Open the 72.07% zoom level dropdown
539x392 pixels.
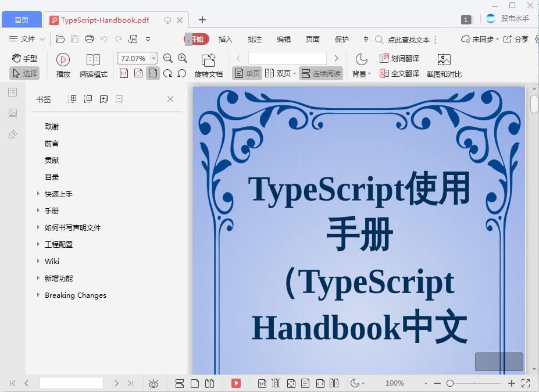pyautogui.click(x=136, y=58)
